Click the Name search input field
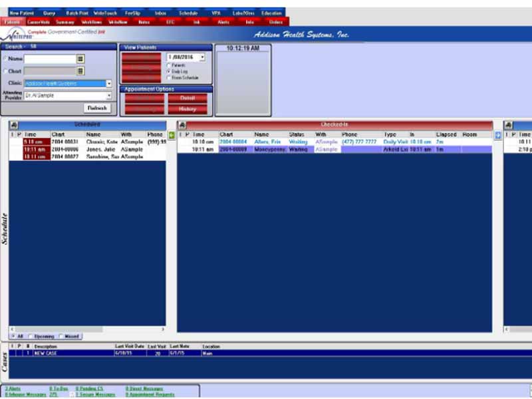 point(50,59)
